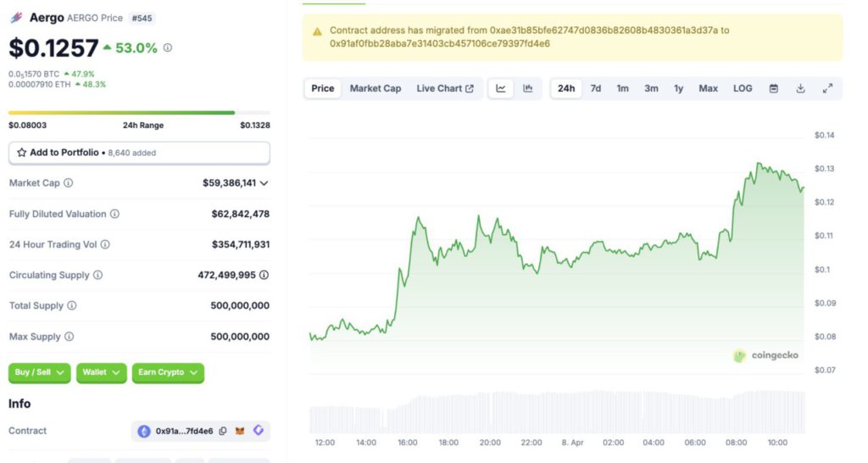
Task: Click Add to Portfolio button
Action: tap(139, 153)
